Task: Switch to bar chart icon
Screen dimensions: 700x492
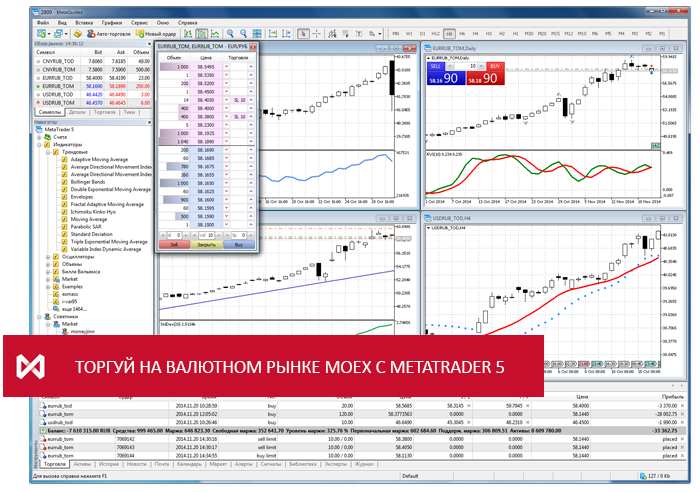Action: coord(188,33)
